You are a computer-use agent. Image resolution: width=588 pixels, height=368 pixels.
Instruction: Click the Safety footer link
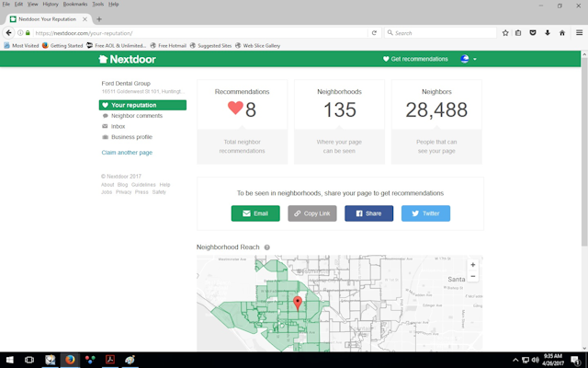[159, 192]
